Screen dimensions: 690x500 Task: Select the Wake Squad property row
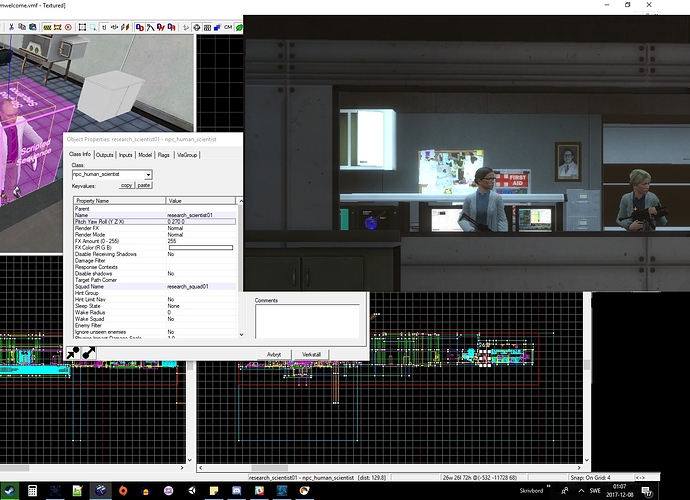point(155,319)
